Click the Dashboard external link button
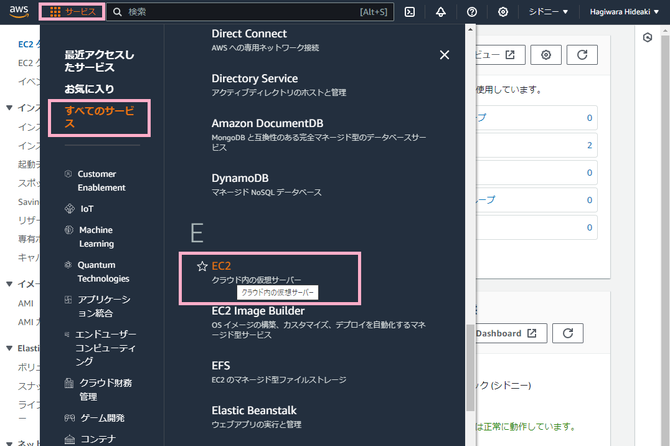Screen dimensions: 670x446 click(x=511, y=333)
